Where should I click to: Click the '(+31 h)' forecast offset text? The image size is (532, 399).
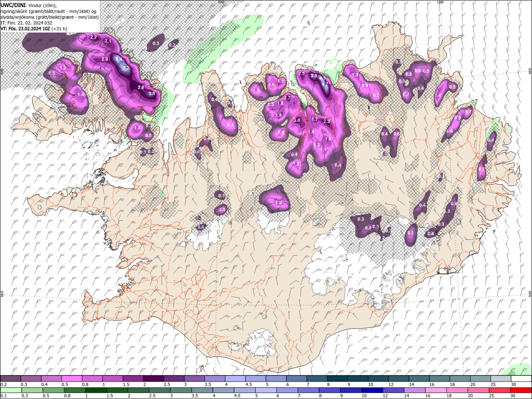click(60, 29)
